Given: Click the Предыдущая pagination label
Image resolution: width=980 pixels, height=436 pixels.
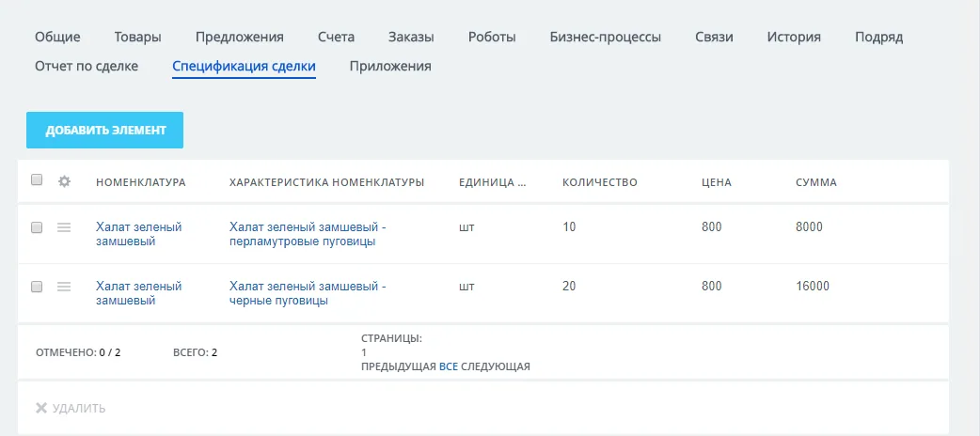Looking at the screenshot, I should (399, 366).
